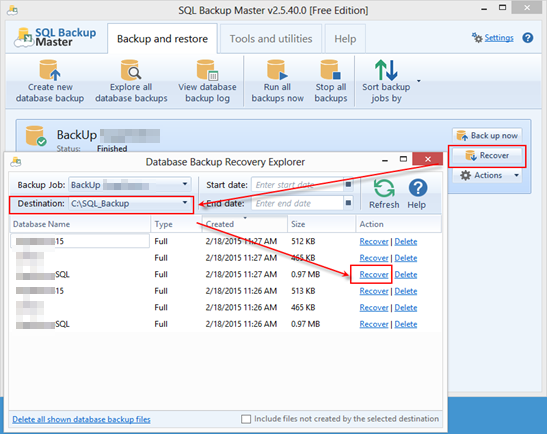Image resolution: width=547 pixels, height=434 pixels.
Task: Expand Sort backup jobs dropdown arrow
Action: (x=419, y=81)
